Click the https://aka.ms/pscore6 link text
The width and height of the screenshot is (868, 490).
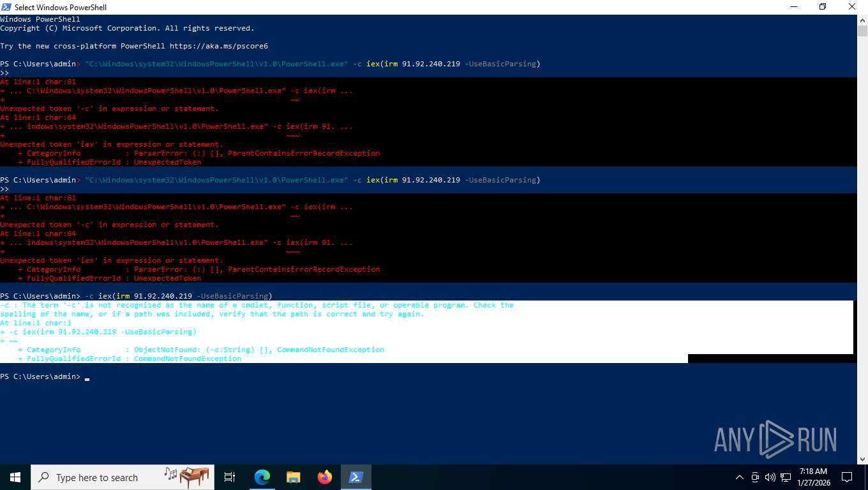[x=219, y=46]
